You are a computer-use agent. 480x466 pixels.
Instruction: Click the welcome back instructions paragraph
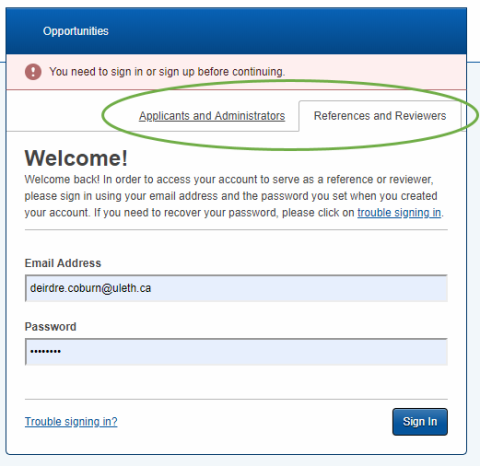tap(234, 196)
